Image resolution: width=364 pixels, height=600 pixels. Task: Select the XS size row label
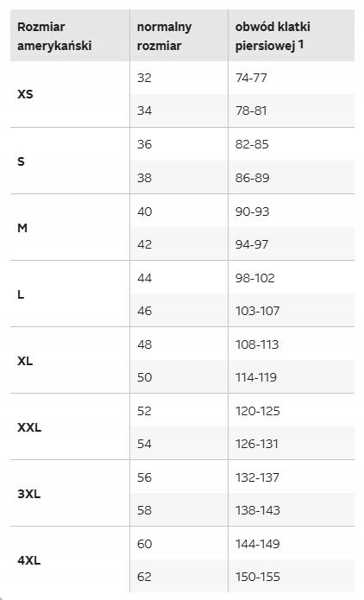click(25, 94)
